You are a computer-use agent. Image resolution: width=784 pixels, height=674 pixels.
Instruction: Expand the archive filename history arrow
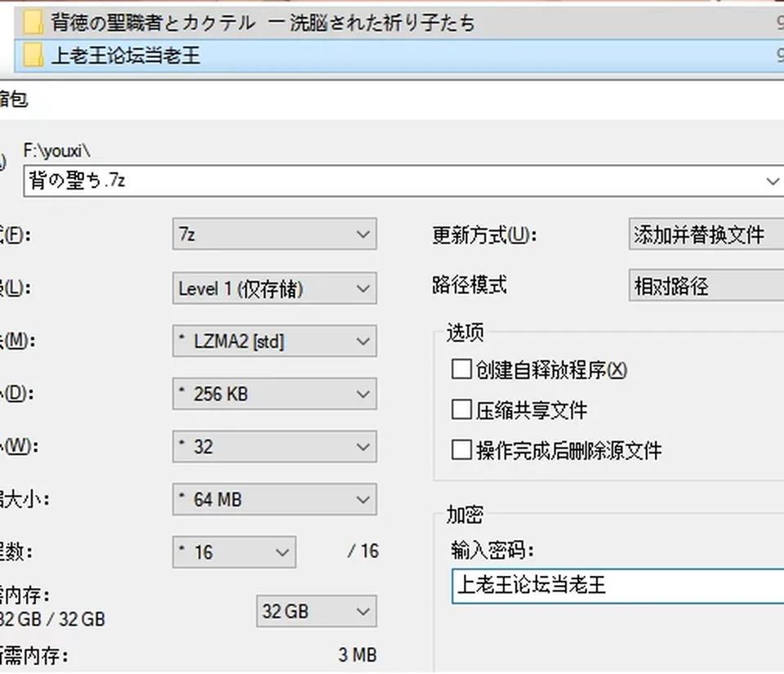point(773,181)
